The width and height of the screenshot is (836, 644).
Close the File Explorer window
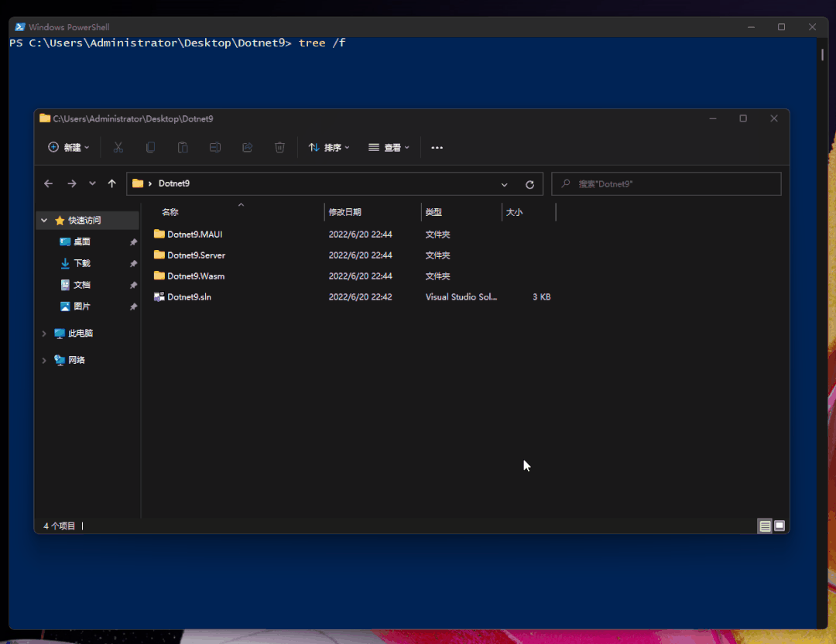773,118
